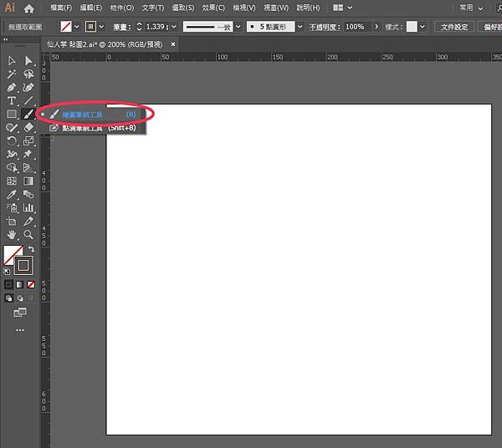Select the Type tool

12,101
